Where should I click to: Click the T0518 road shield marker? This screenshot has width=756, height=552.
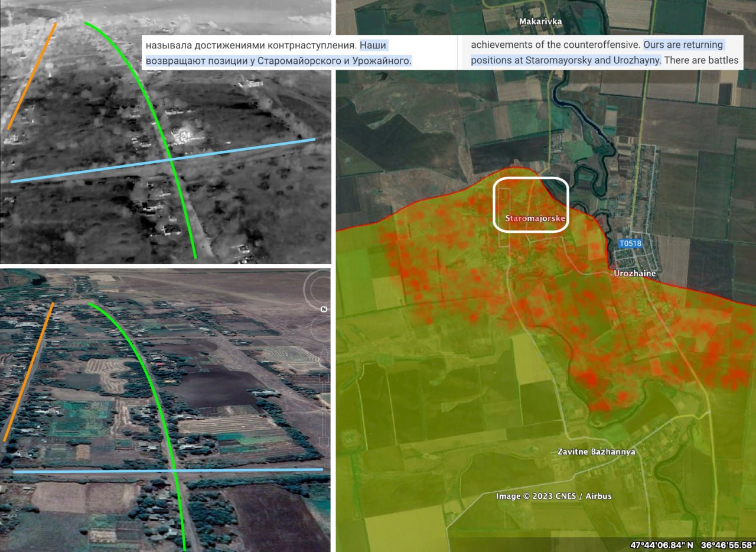tap(630, 243)
